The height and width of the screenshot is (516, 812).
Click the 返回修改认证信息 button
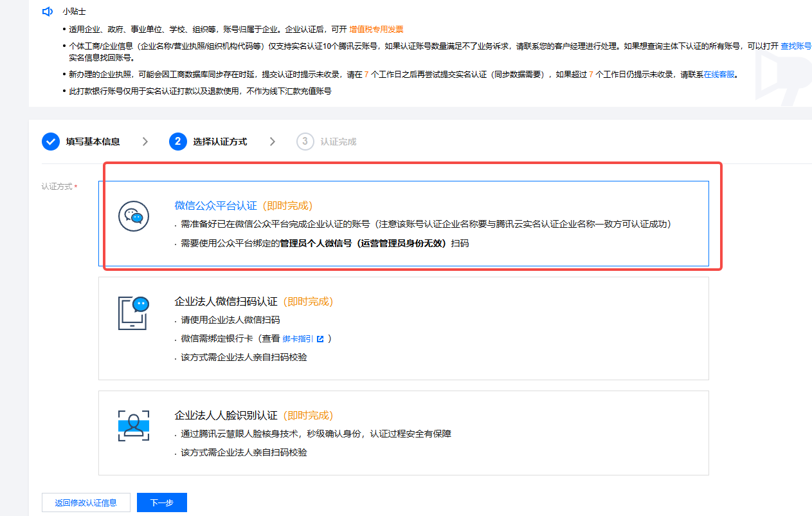click(86, 503)
